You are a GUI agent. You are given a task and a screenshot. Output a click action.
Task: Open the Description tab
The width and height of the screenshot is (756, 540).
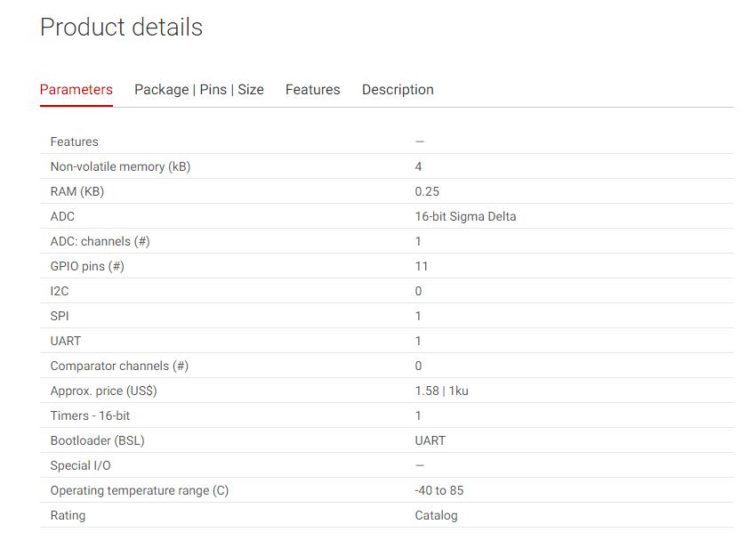[x=398, y=90]
